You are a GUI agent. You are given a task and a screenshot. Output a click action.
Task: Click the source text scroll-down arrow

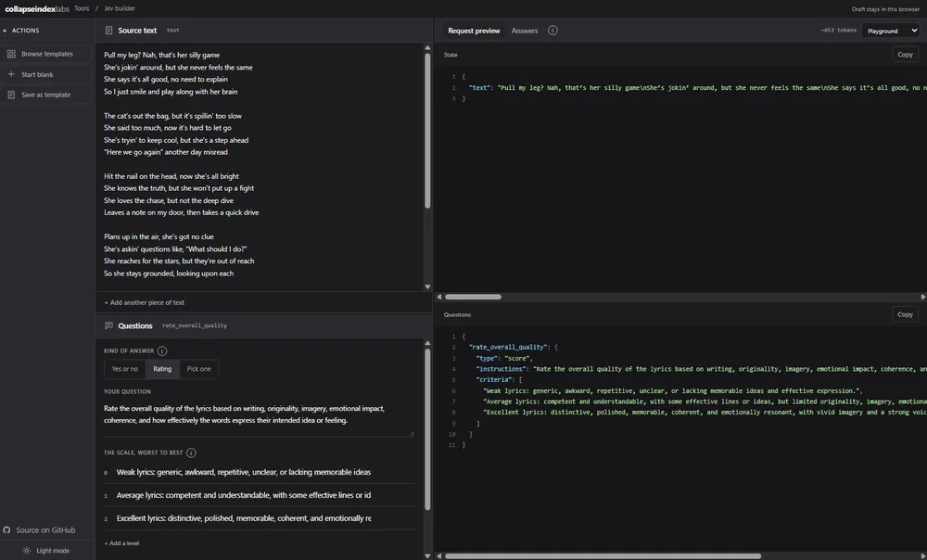427,286
